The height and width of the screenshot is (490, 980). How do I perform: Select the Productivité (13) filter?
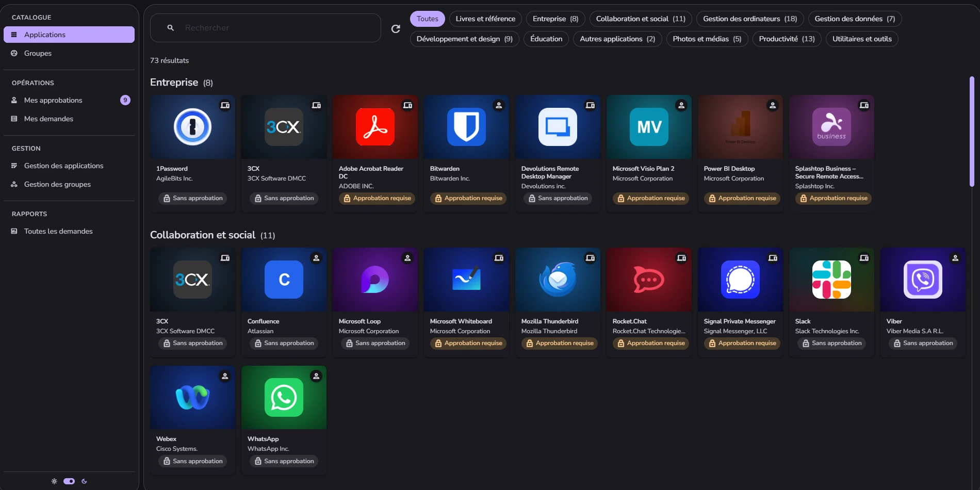787,39
